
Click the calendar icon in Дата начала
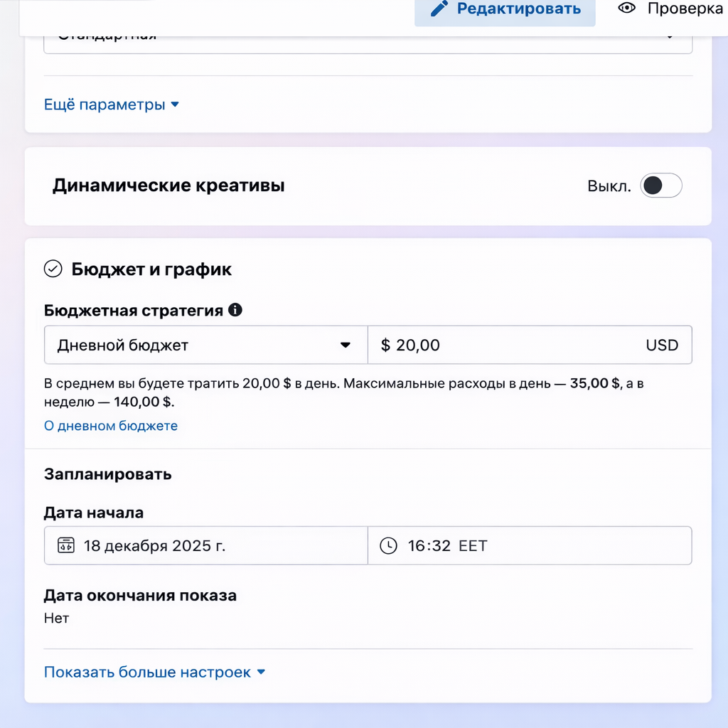pos(65,545)
